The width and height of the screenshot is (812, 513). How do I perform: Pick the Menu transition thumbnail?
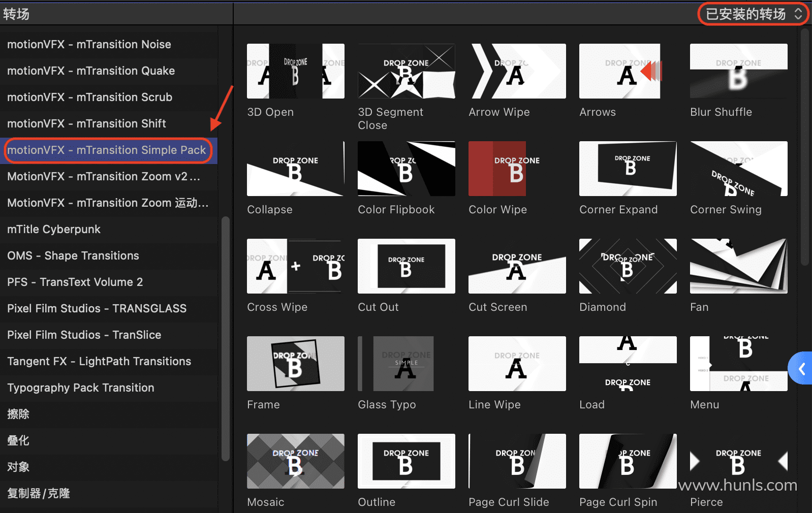tap(739, 364)
